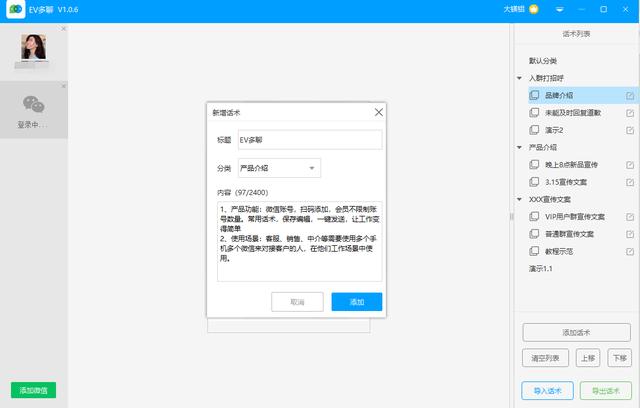
Task: Click the stacked-pages icon beside 品牌介绍
Action: [534, 95]
